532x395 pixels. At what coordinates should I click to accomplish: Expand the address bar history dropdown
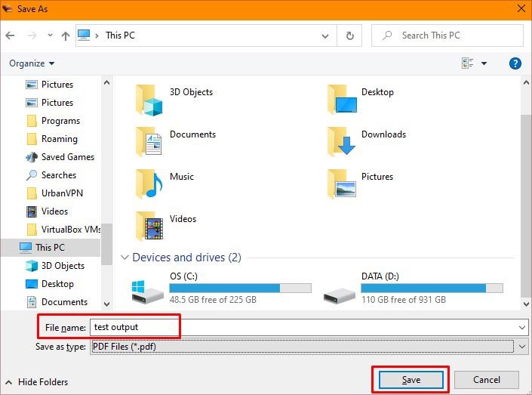[325, 35]
